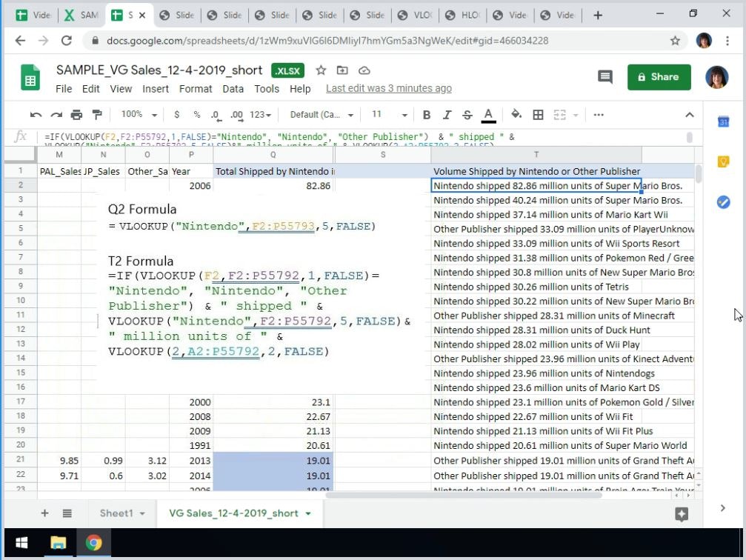Viewport: 746px width, 560px height.
Task: Open the Format menu
Action: tap(196, 89)
